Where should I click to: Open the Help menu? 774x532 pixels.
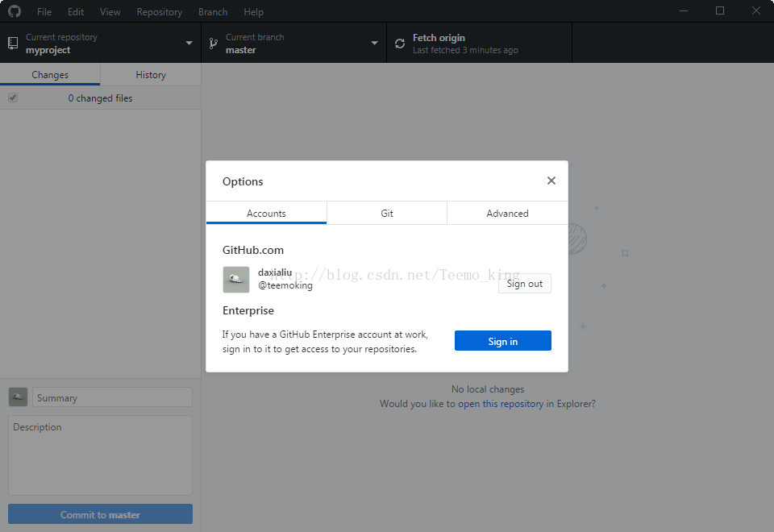[253, 12]
